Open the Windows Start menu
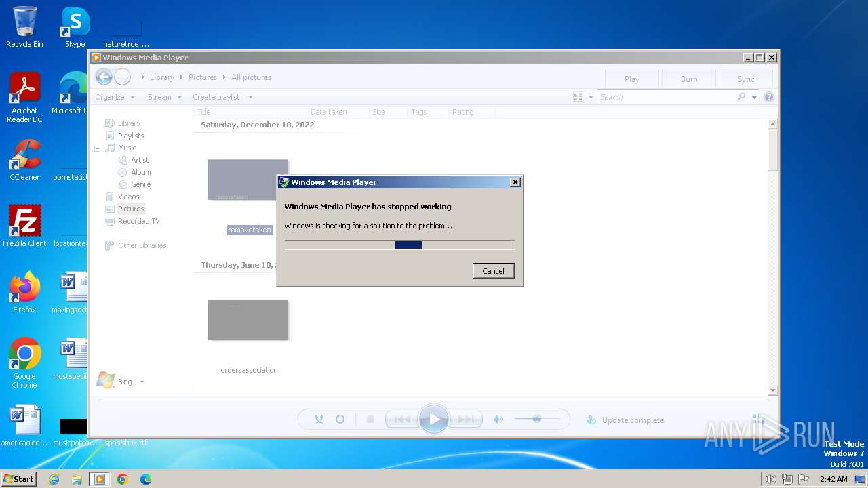Screen dimensions: 868x488 (x=19, y=479)
